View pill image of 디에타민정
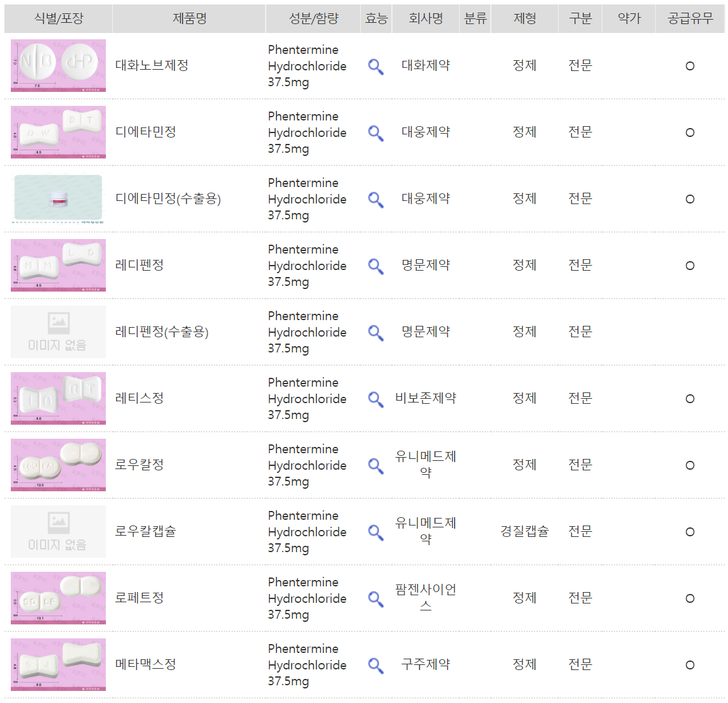The width and height of the screenshot is (728, 703). (x=58, y=132)
